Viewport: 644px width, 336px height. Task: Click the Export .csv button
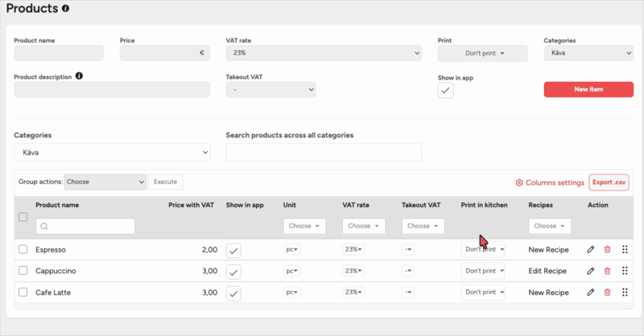pyautogui.click(x=609, y=182)
